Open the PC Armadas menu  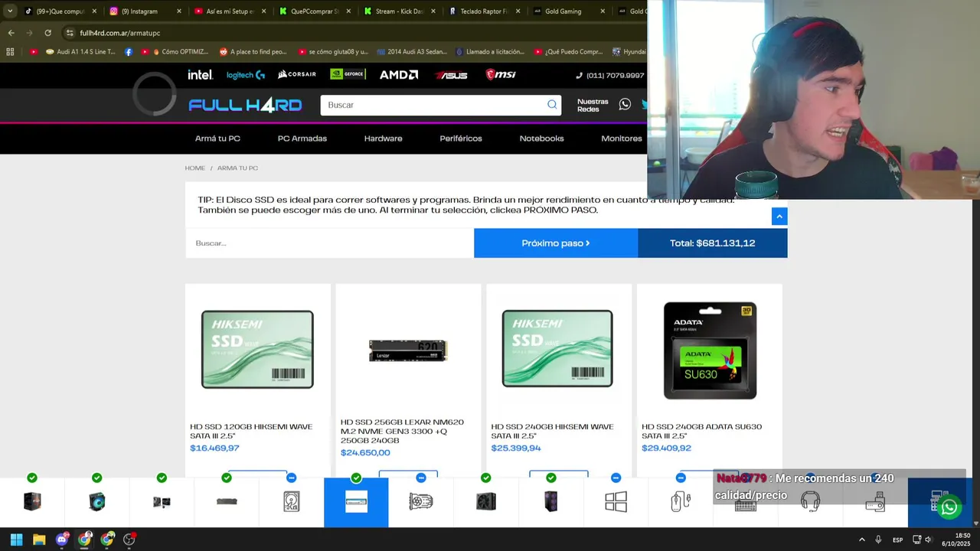pyautogui.click(x=302, y=139)
